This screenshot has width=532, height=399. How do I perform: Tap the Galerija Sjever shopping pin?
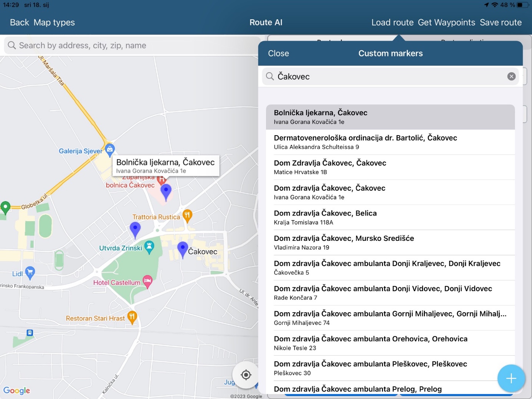pyautogui.click(x=110, y=150)
